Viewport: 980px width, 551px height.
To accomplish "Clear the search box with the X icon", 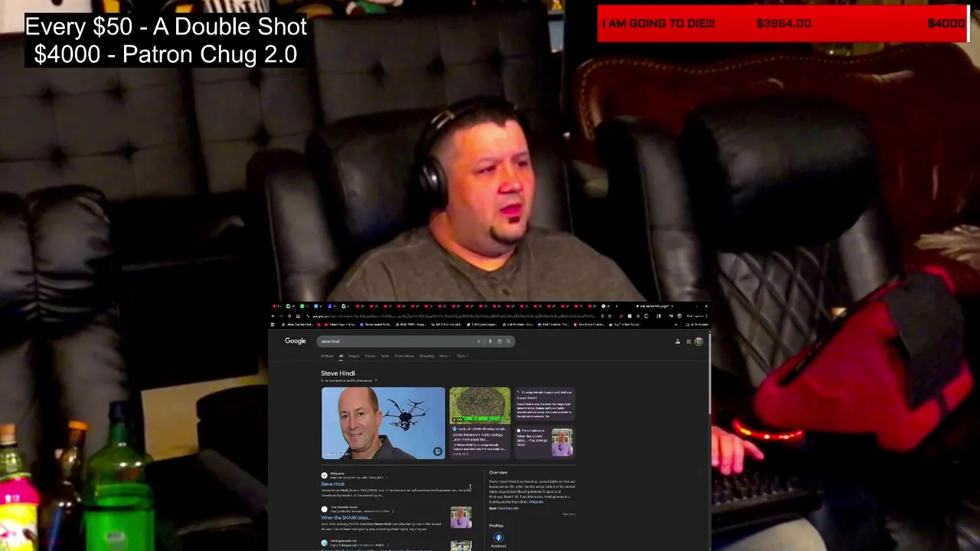I will click(479, 341).
